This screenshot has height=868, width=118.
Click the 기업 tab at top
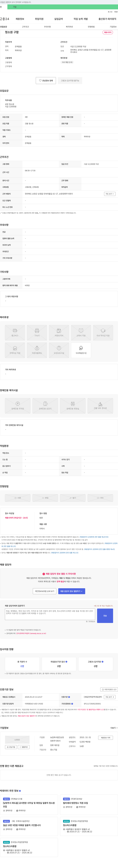coord(15,7)
